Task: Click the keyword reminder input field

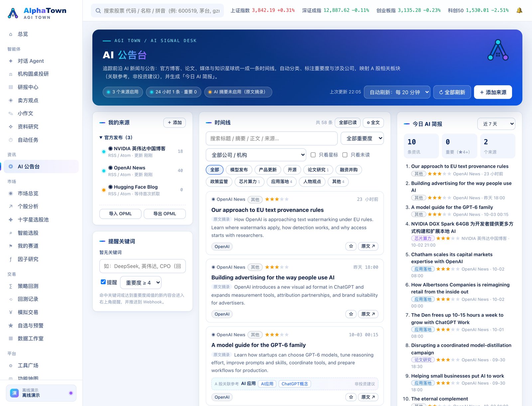Action: (x=143, y=266)
